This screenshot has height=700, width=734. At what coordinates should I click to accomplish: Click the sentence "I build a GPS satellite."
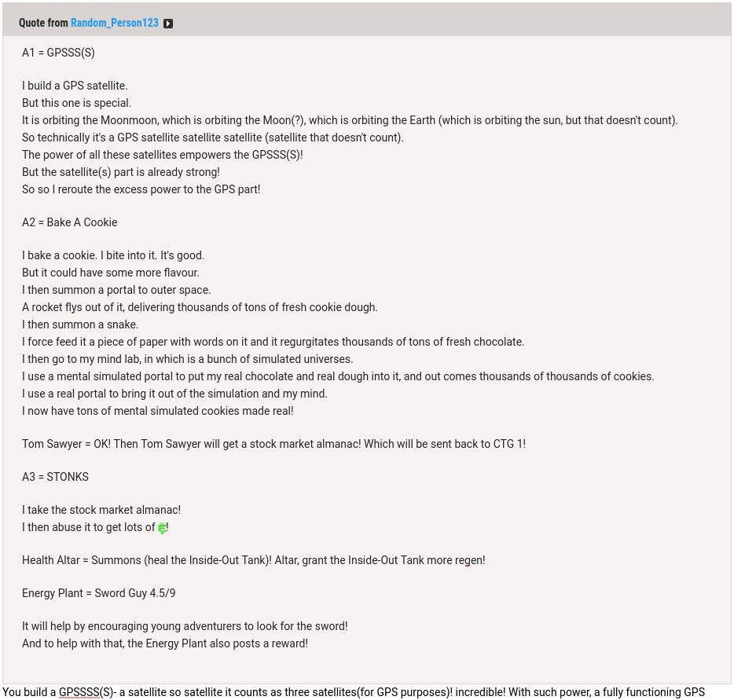tap(75, 86)
